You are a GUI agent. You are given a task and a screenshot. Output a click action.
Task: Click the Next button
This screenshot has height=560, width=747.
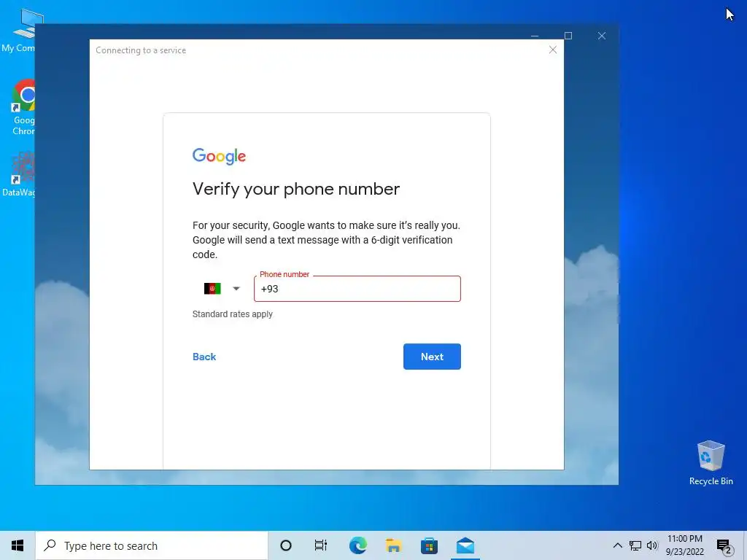[x=432, y=356]
